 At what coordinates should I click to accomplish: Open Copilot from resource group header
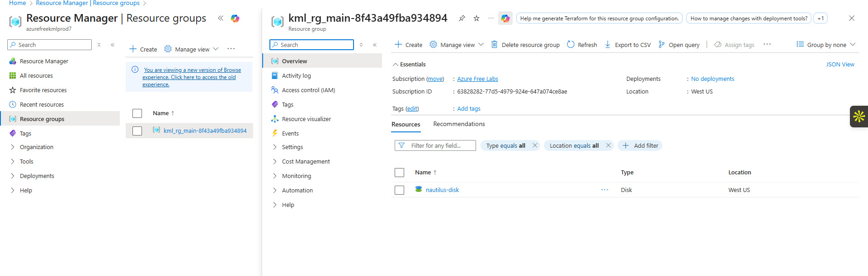click(505, 19)
